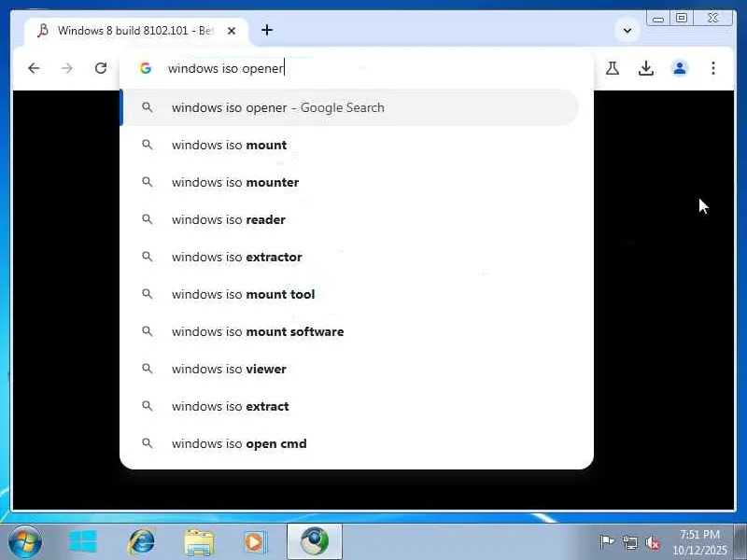Open the downloads tray icon
This screenshot has width=747, height=560.
point(646,68)
